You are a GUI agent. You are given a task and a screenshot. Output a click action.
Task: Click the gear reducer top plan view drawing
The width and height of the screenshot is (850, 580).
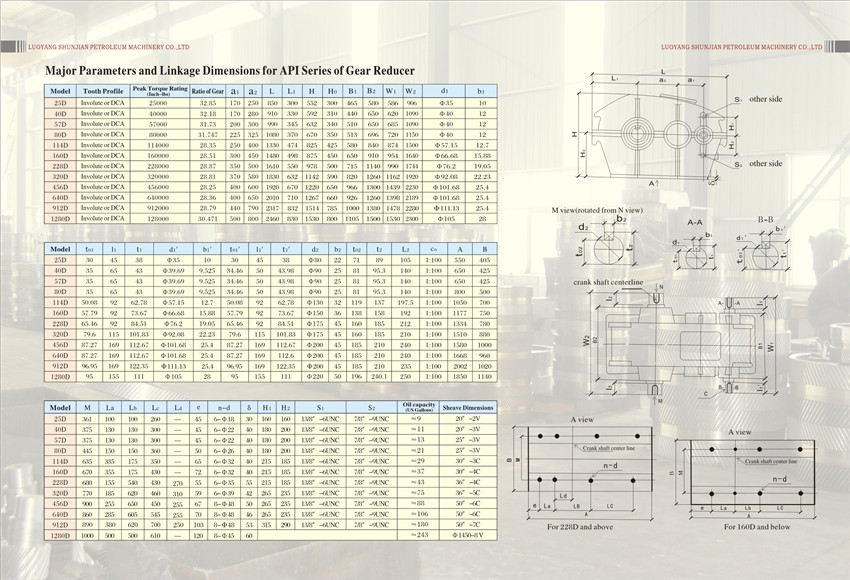pos(678,346)
